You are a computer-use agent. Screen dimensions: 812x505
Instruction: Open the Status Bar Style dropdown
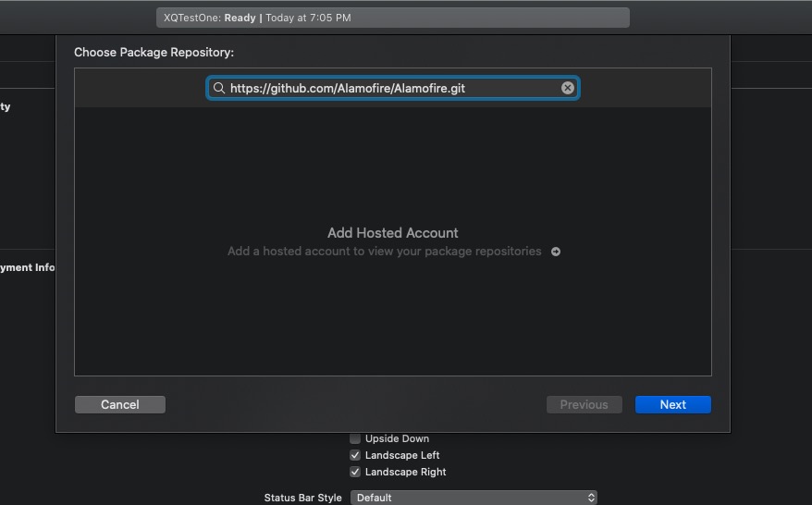474,498
